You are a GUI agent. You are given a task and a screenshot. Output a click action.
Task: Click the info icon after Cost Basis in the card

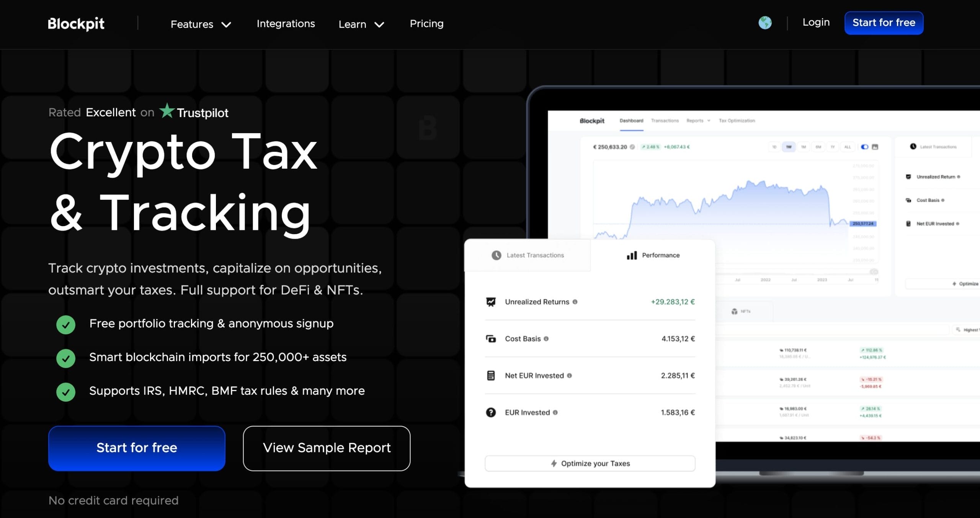point(546,339)
